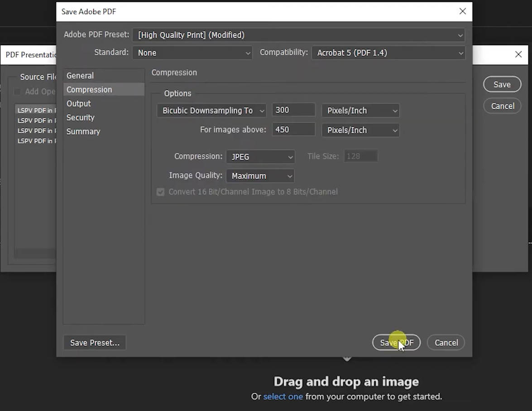Open the Pixels/Inch dropdown beside 300

pos(361,111)
